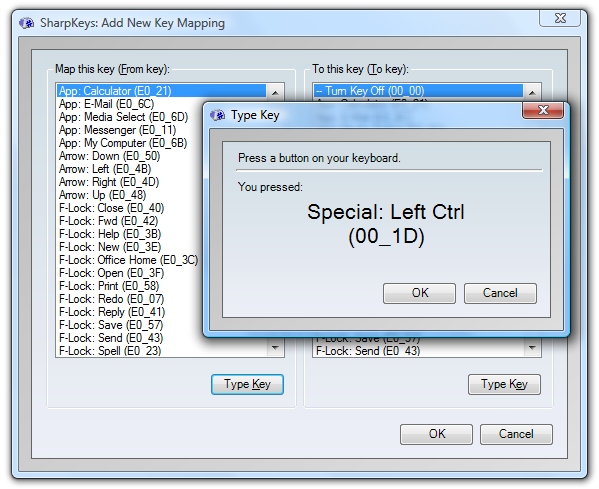Viewport: 599px width, 489px height.
Task: Click Type Key under From key list
Action: coord(247,384)
